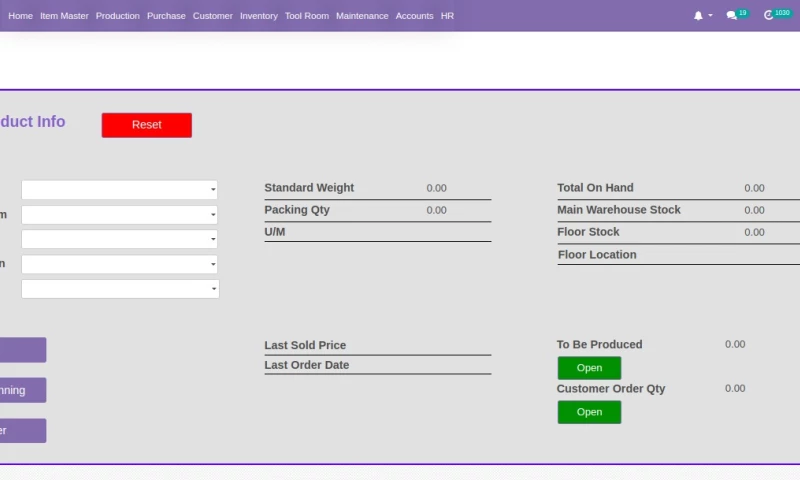The image size is (800, 480).
Task: Open the Accounts menu
Action: [x=414, y=16]
